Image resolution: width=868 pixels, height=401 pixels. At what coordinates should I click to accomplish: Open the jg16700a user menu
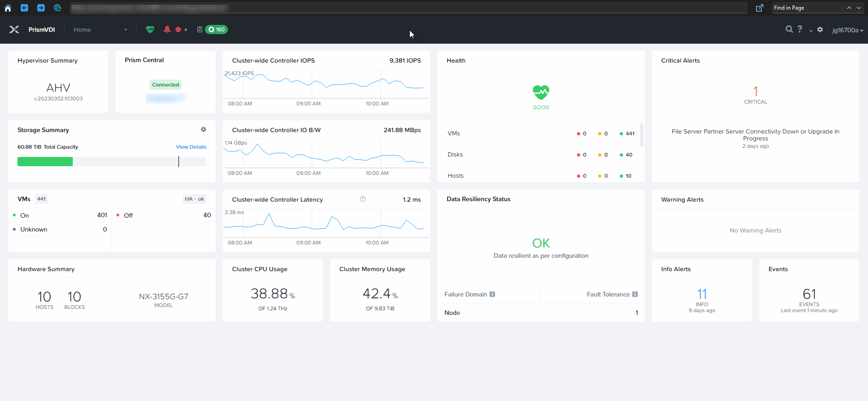click(847, 30)
